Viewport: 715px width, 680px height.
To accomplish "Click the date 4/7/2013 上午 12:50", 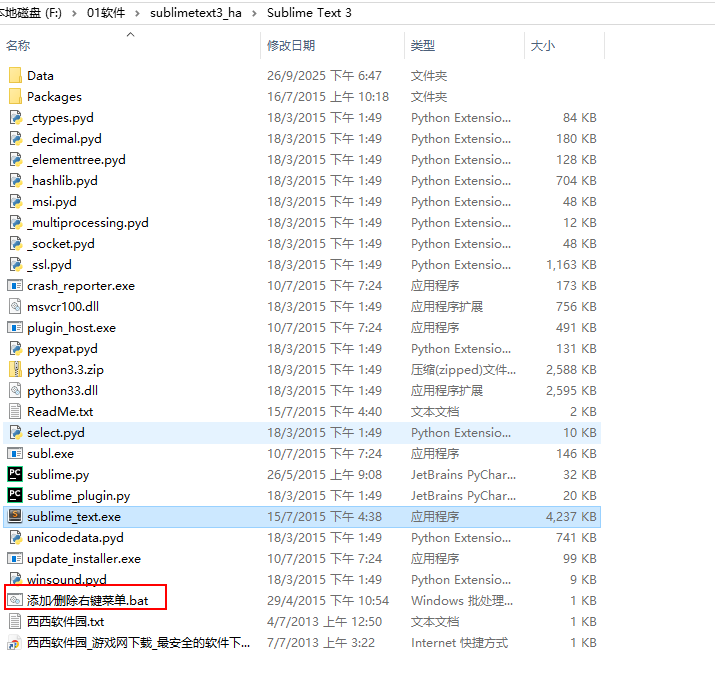I will [324, 622].
